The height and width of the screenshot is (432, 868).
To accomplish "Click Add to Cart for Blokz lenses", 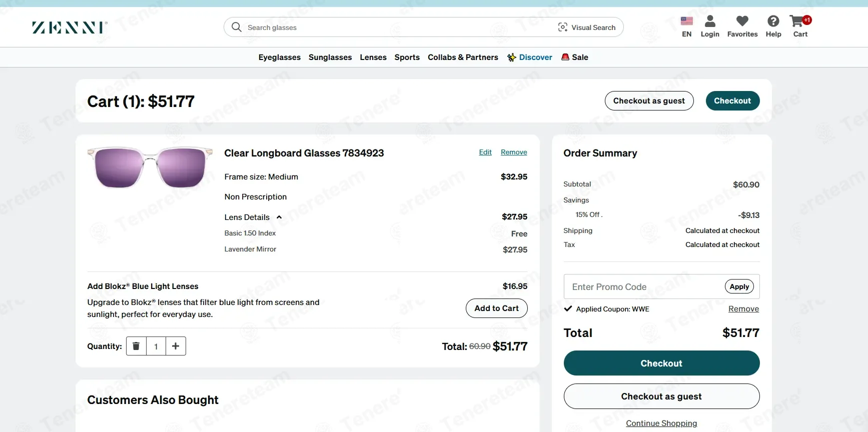I will point(497,308).
